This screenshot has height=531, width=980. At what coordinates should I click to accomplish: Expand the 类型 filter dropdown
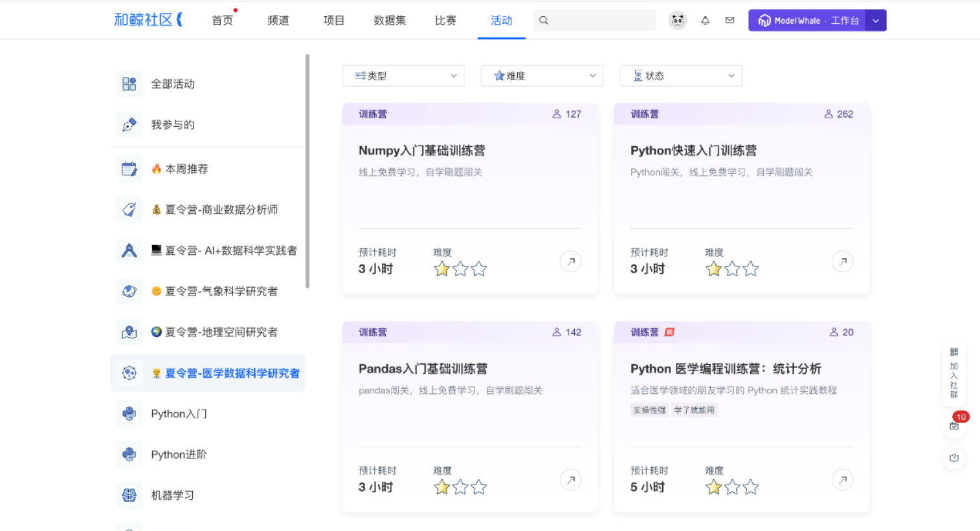coord(403,76)
